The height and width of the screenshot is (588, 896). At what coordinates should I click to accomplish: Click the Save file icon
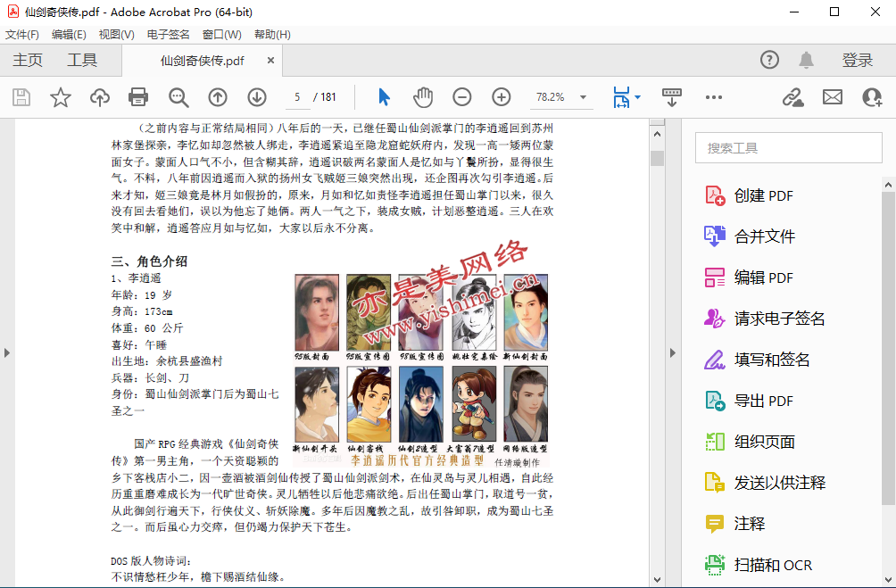click(21, 97)
